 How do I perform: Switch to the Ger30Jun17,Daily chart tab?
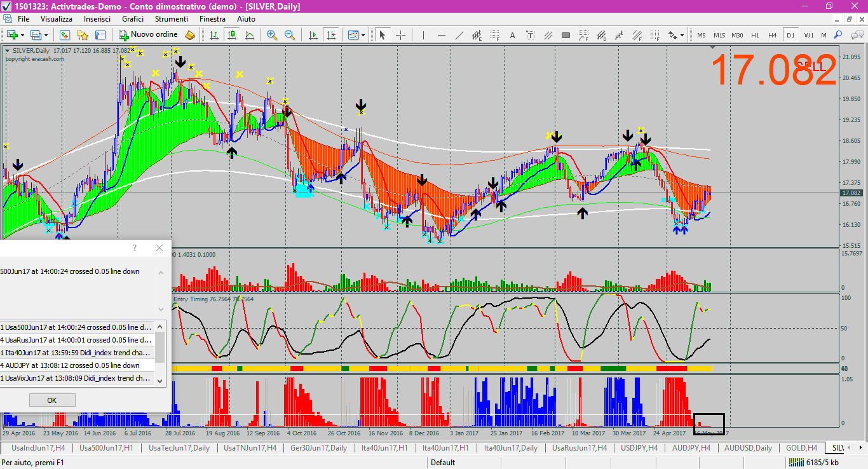318,448
